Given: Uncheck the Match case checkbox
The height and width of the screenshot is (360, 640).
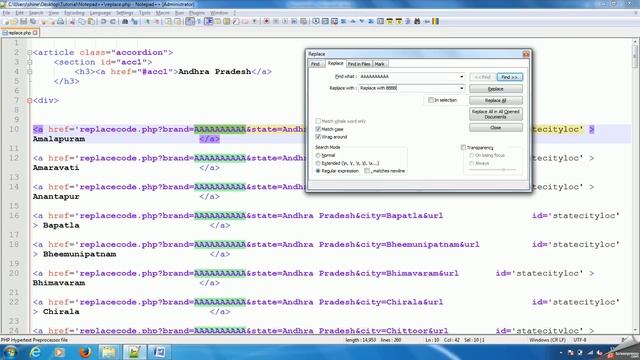Looking at the screenshot, I should coord(318,129).
